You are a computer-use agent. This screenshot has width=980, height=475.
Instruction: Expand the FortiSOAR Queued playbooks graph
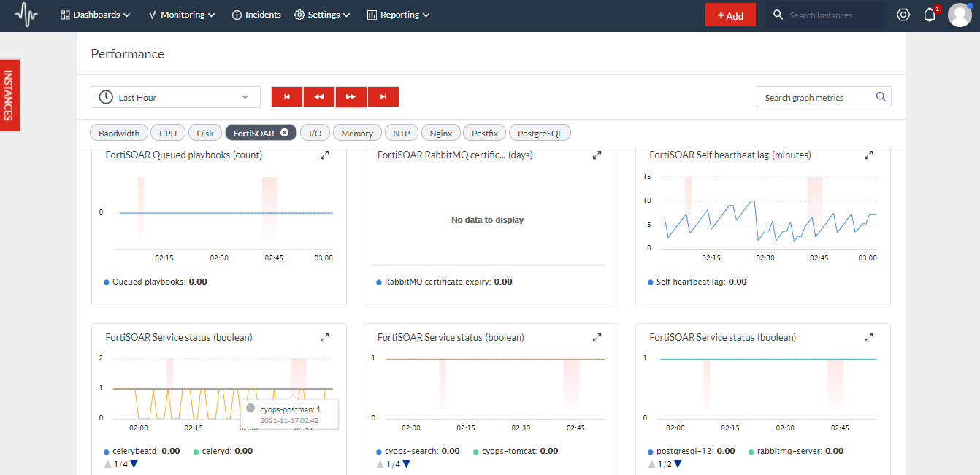coord(324,155)
